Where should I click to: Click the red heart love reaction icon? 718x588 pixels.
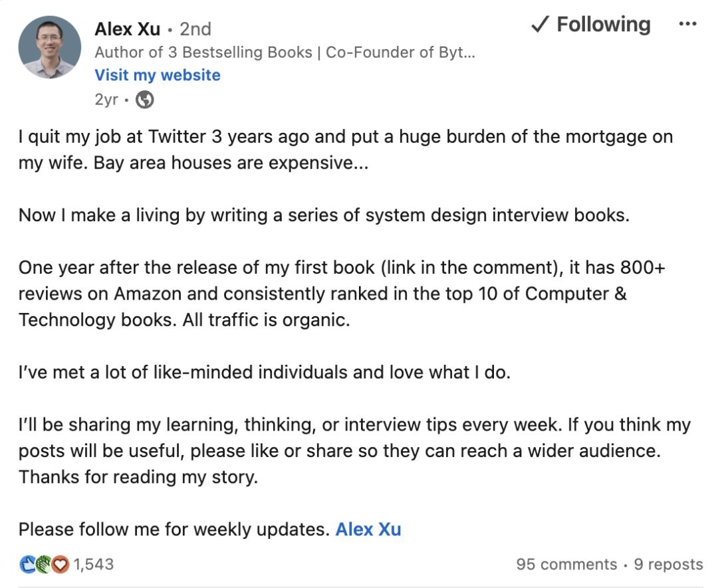point(60,564)
